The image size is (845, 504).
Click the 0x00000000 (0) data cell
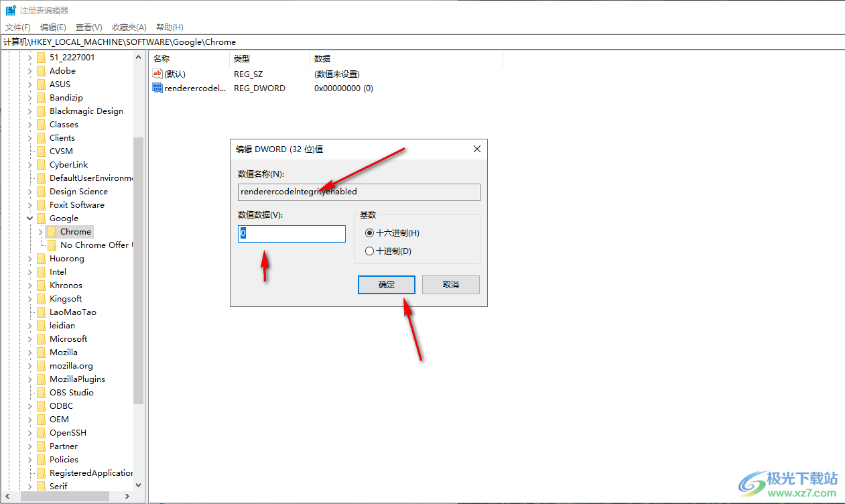tap(344, 88)
